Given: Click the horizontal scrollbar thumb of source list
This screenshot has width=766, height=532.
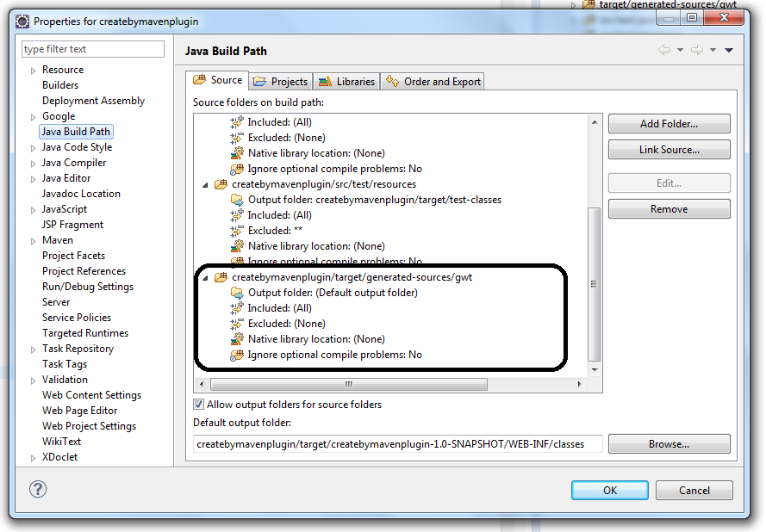Looking at the screenshot, I should coord(349,384).
